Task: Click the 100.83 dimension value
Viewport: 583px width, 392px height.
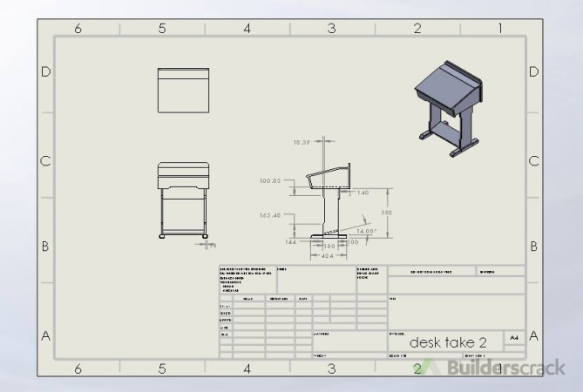Action: point(270,181)
